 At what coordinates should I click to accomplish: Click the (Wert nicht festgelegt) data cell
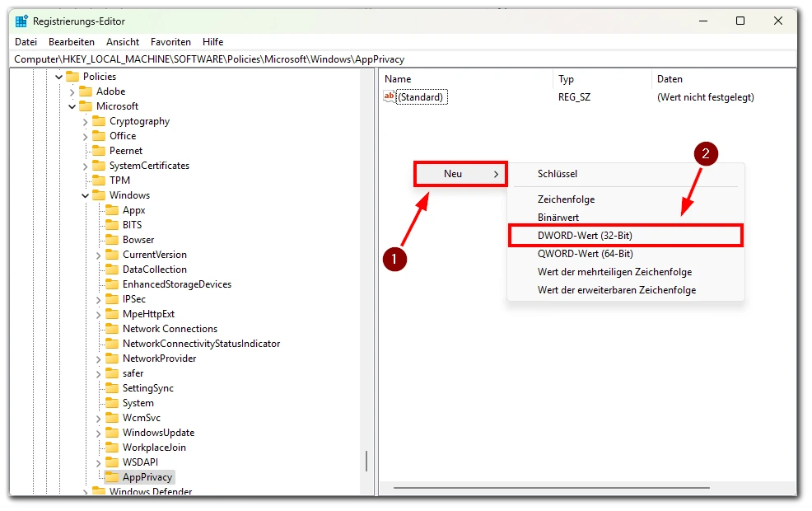coord(705,97)
